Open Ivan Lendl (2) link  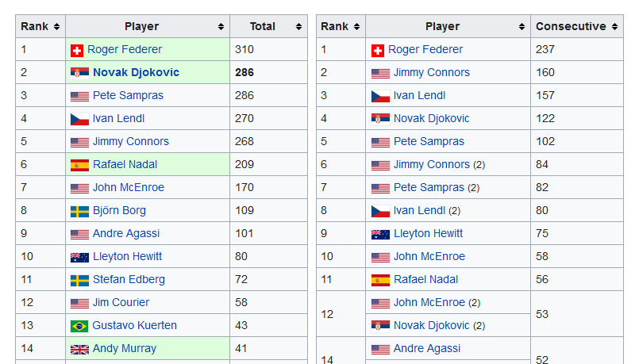coord(419,210)
